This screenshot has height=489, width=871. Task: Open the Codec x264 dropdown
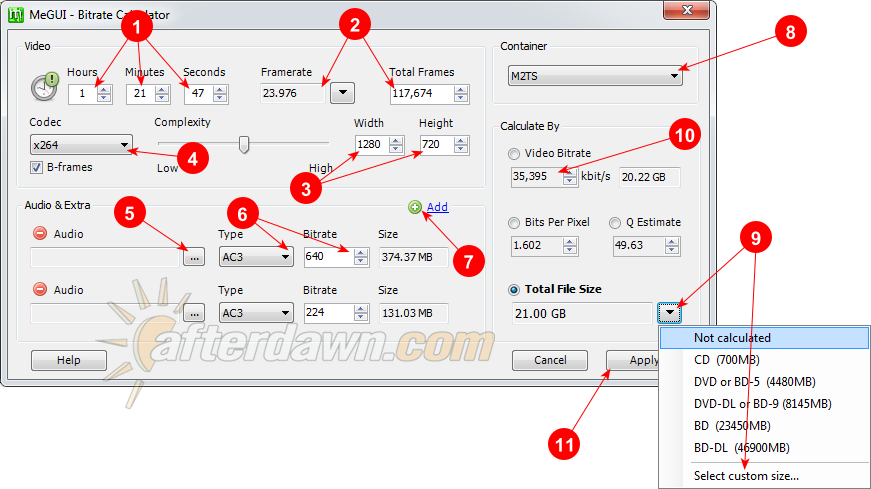[x=81, y=145]
